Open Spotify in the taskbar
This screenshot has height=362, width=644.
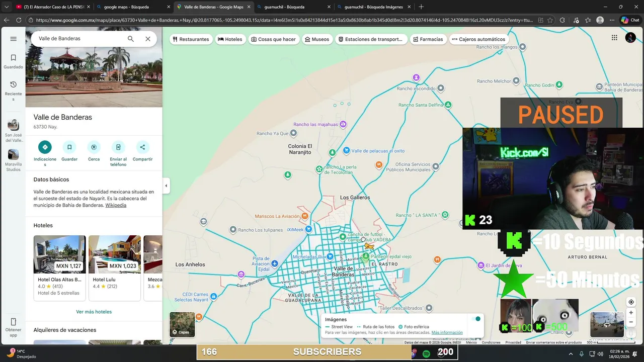pos(426,354)
